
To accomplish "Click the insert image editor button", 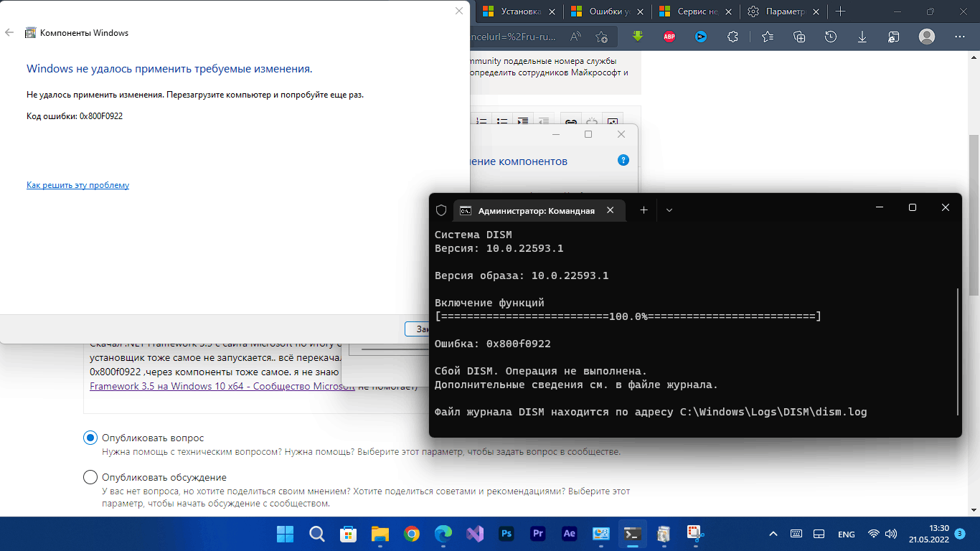I will coord(612,121).
